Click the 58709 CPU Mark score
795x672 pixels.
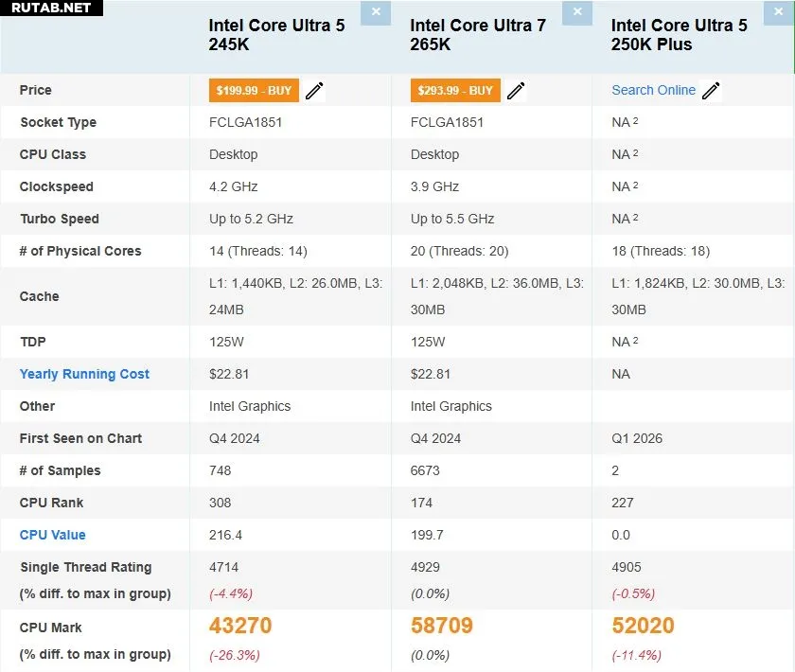442,626
